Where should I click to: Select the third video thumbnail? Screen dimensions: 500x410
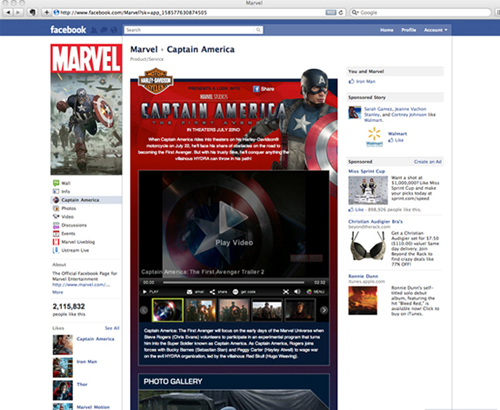[234, 310]
